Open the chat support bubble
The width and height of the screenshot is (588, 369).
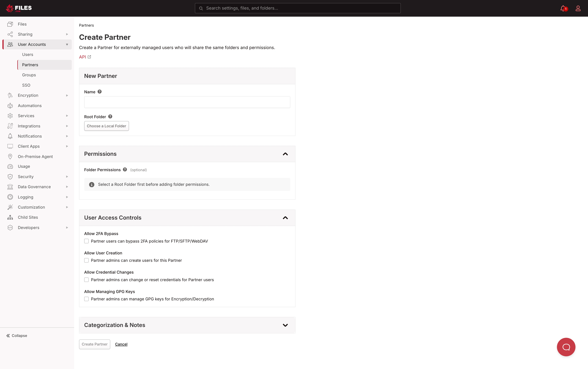[566, 347]
